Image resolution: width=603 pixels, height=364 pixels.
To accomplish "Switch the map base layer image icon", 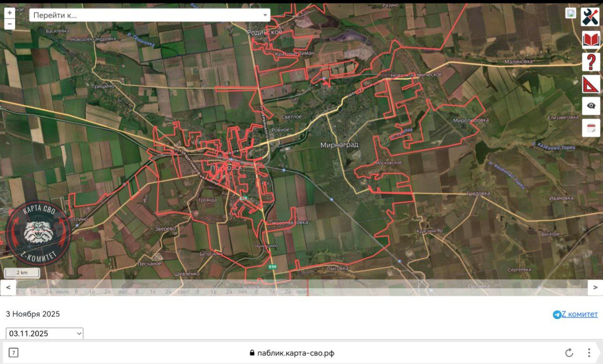I will [x=571, y=13].
